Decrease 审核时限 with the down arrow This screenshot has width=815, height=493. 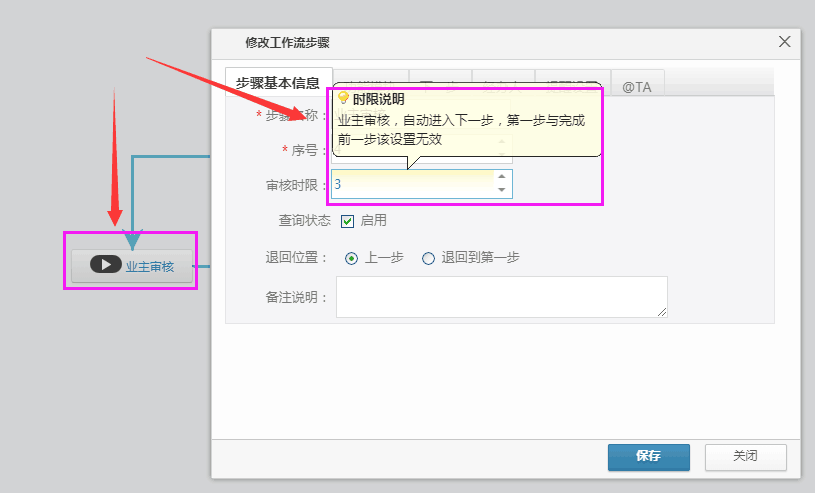tap(502, 190)
